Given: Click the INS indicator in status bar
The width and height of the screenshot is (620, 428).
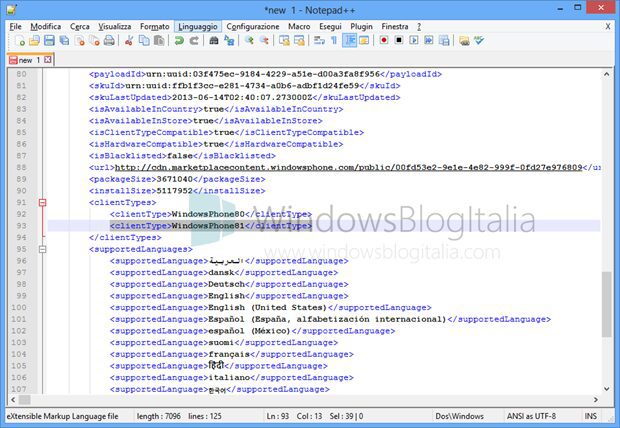Looking at the screenshot, I should point(590,416).
